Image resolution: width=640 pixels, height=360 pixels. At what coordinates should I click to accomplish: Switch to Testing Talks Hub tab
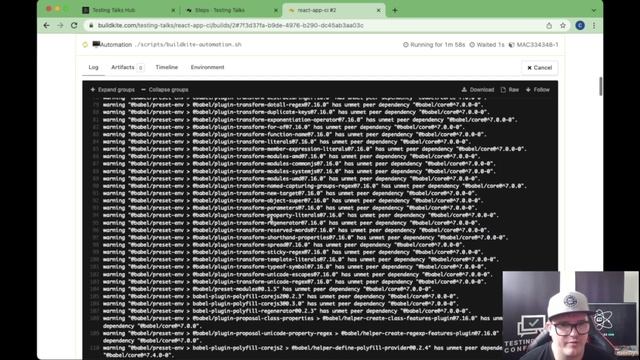click(129, 10)
